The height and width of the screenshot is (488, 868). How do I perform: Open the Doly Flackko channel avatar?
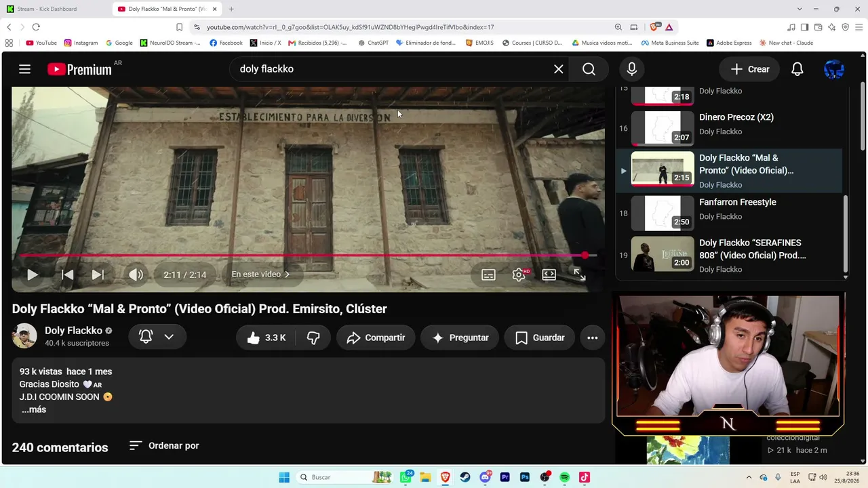point(24,336)
